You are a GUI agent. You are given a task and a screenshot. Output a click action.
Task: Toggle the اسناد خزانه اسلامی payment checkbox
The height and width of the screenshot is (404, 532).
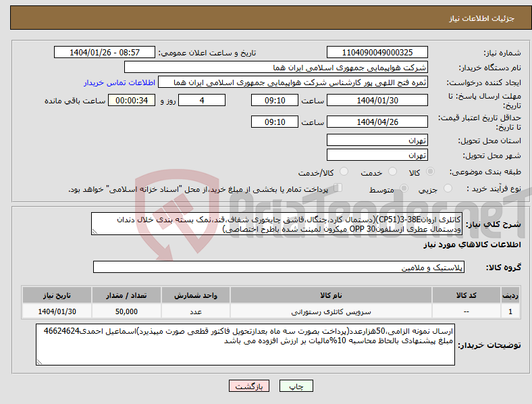click(338, 187)
